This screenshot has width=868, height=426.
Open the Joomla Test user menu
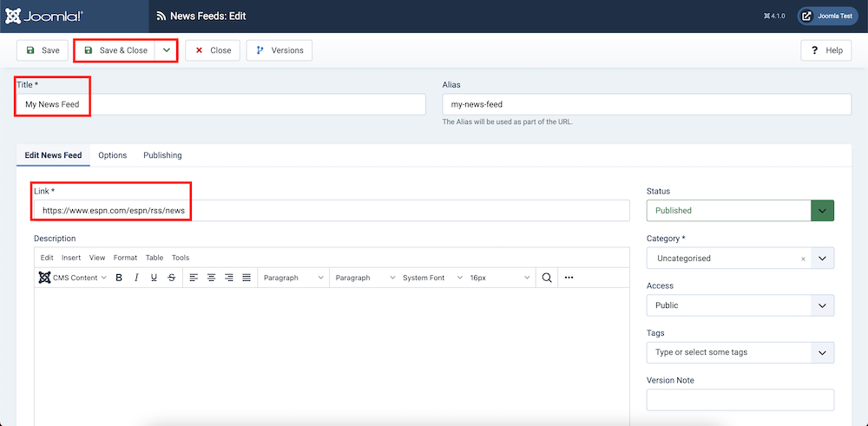click(x=827, y=16)
